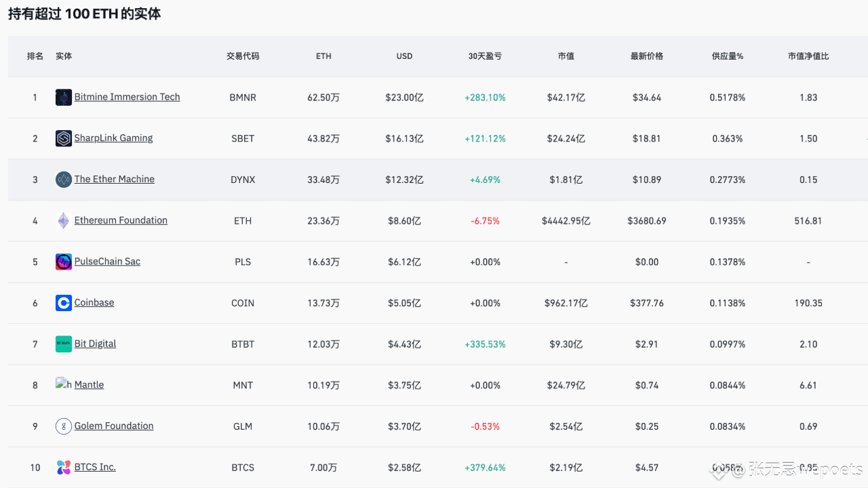Click the broken Mantle image icon
Screen dimensions: 868x488
click(x=64, y=384)
